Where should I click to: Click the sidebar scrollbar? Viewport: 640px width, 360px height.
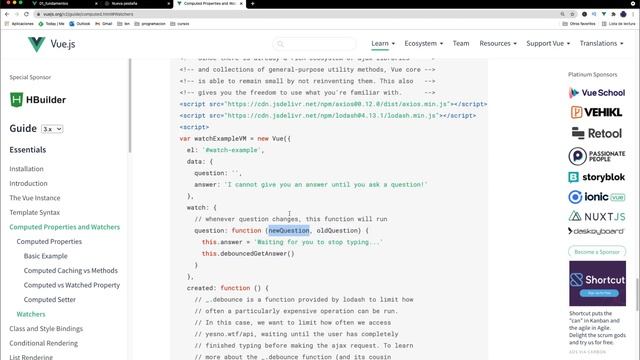pyautogui.click(x=130, y=105)
